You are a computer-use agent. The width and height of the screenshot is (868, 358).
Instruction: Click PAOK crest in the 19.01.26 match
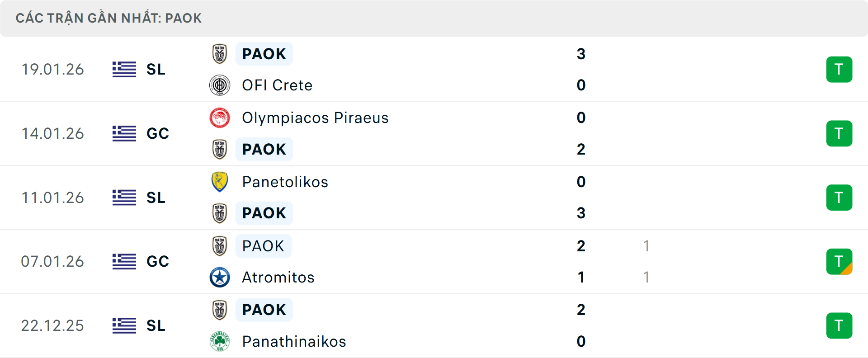click(x=220, y=54)
